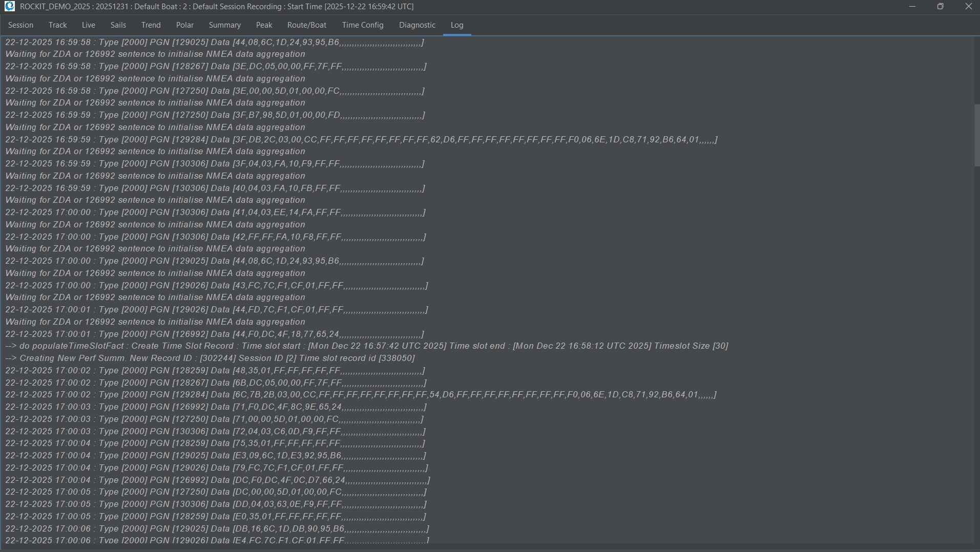Click the scrollbar track below the thumb

(976, 358)
